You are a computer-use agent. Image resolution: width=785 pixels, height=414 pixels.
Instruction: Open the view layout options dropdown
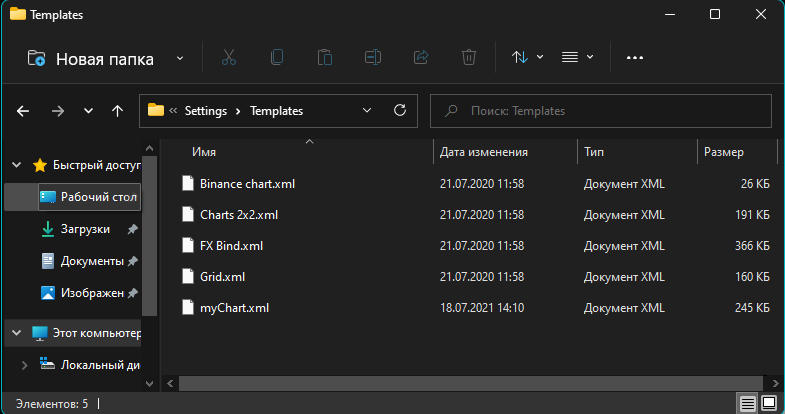(x=577, y=58)
